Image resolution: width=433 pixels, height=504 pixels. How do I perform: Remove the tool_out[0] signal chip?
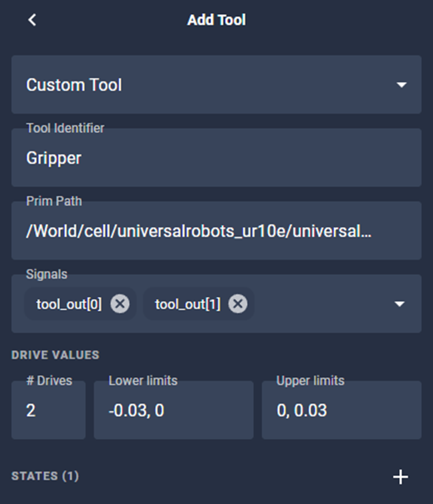[120, 304]
